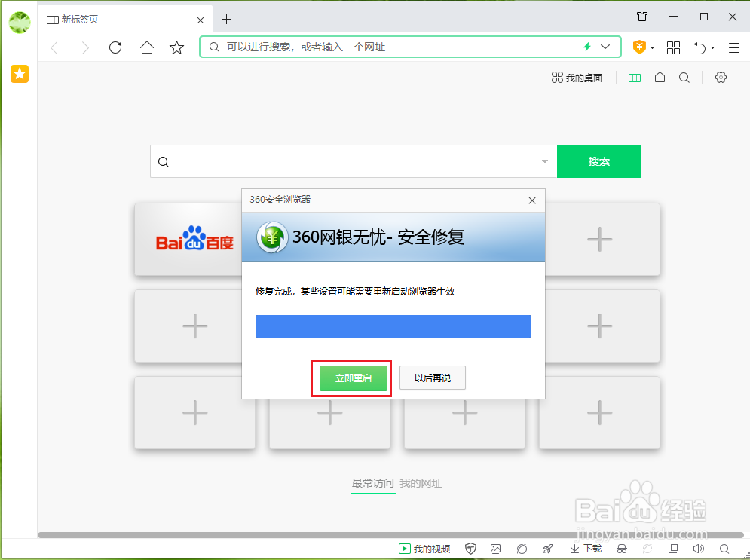The image size is (750, 560).
Task: Click the rocket accelerator icon
Action: 548,549
